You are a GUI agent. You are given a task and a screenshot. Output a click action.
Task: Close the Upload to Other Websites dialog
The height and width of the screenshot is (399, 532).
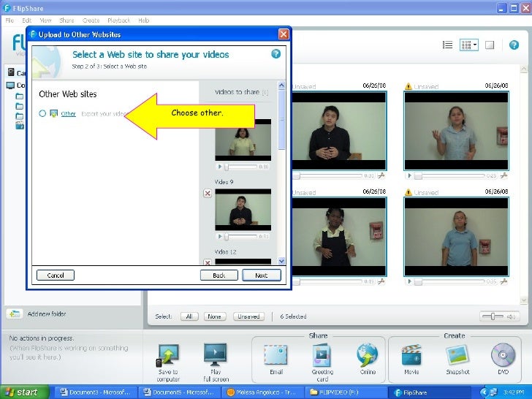[x=284, y=34]
